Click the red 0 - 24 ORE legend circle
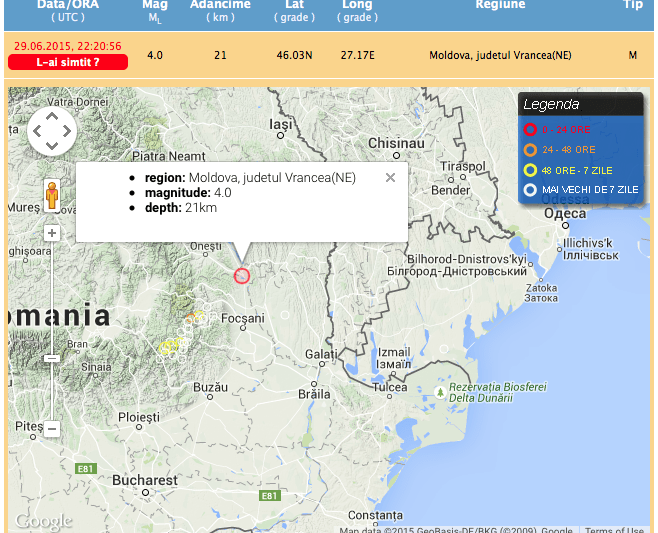 pos(530,129)
